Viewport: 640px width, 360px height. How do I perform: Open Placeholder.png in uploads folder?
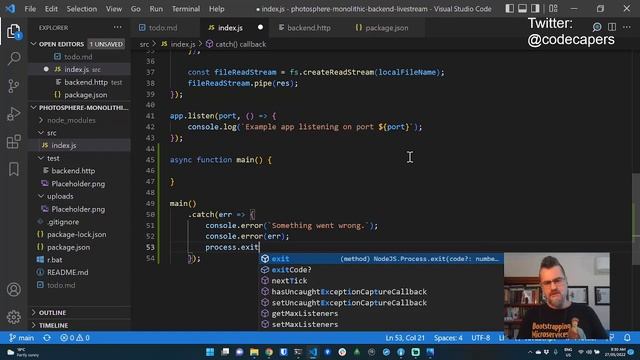click(78, 209)
